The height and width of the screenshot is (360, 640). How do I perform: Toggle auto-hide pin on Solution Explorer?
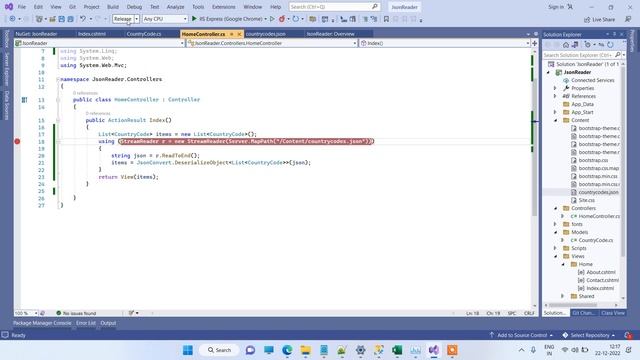coord(614,34)
